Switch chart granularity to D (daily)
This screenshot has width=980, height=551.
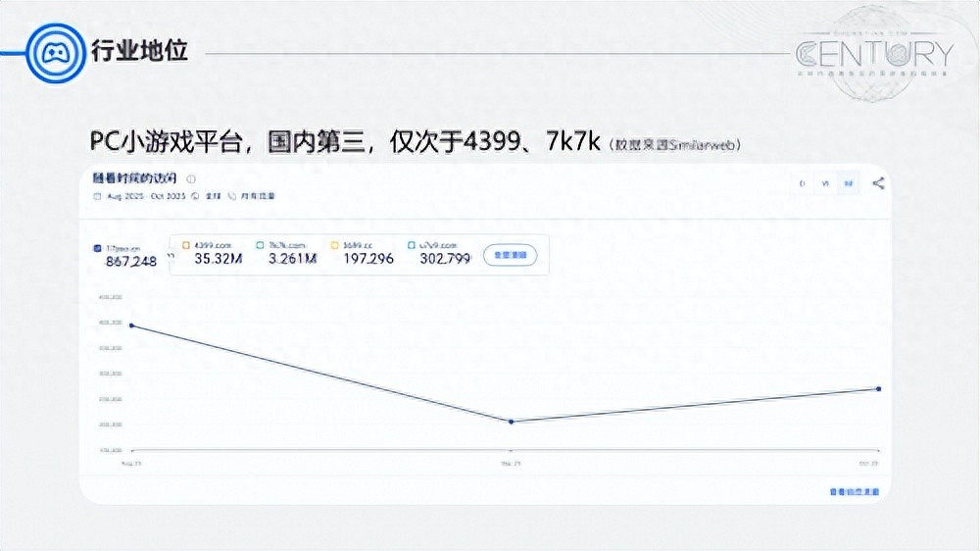coord(803,183)
